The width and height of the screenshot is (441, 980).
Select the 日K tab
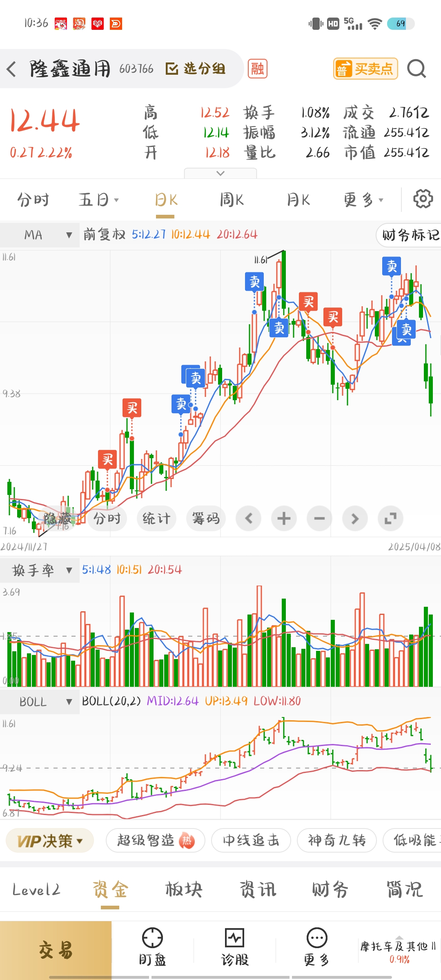(x=166, y=200)
